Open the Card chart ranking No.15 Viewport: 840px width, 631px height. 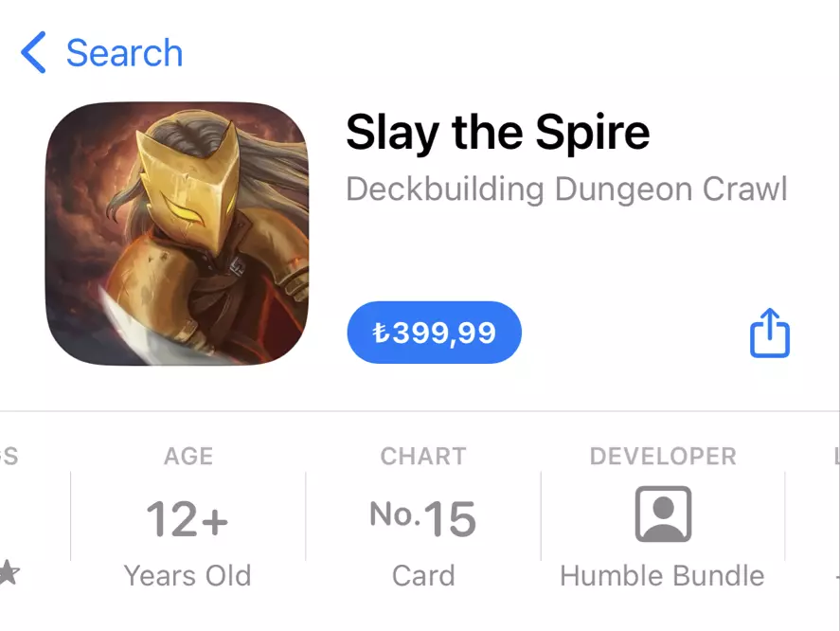click(x=423, y=516)
